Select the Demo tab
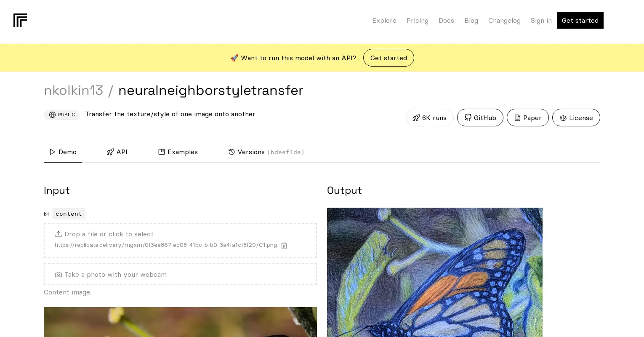 click(x=63, y=152)
